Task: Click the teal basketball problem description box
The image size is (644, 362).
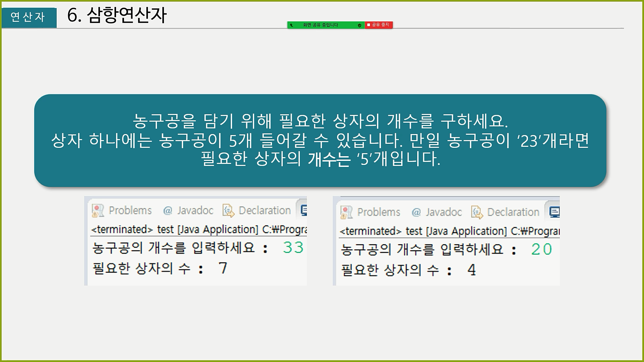Action: [320, 140]
